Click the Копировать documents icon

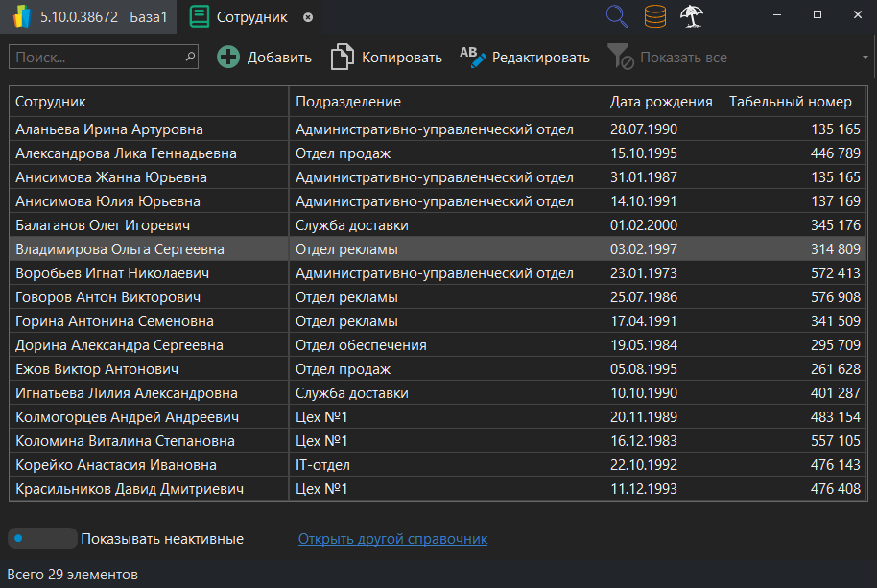(x=342, y=58)
